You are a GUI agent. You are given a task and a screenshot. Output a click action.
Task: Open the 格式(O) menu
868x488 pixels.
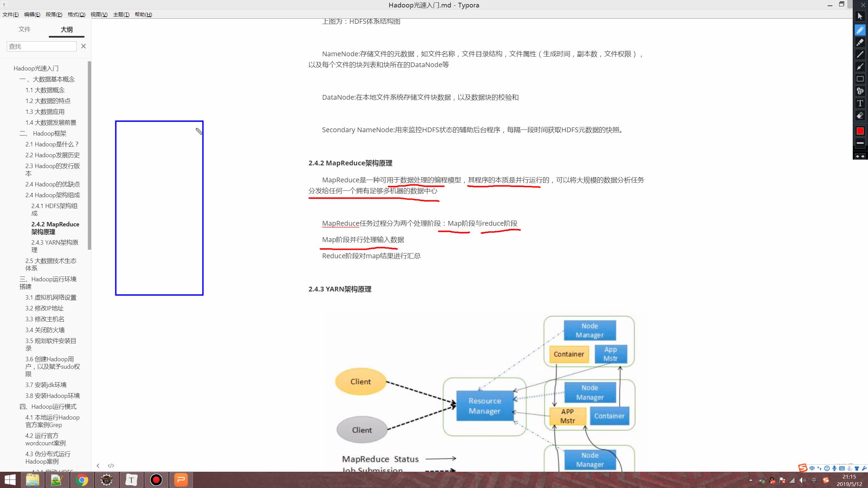pyautogui.click(x=76, y=15)
